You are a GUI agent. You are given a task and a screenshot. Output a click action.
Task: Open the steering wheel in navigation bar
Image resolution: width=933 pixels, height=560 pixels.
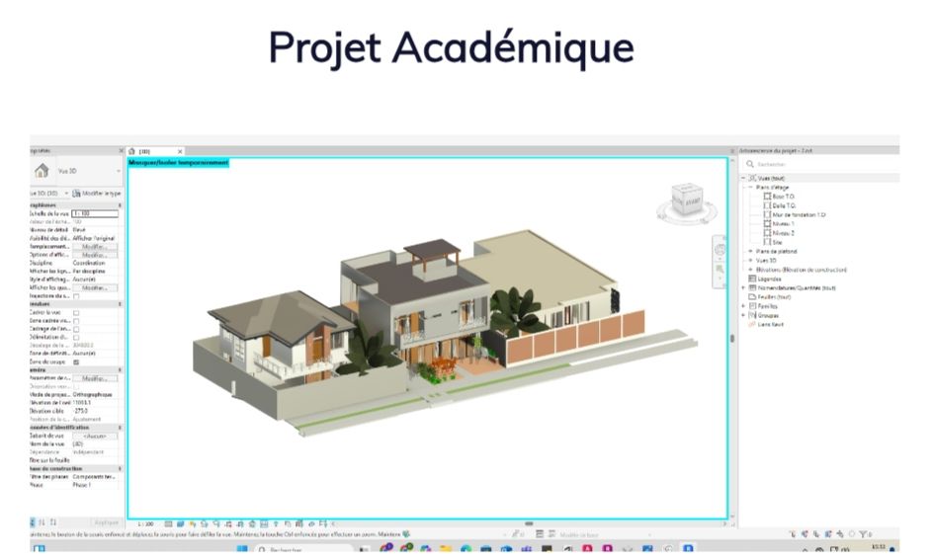(720, 250)
